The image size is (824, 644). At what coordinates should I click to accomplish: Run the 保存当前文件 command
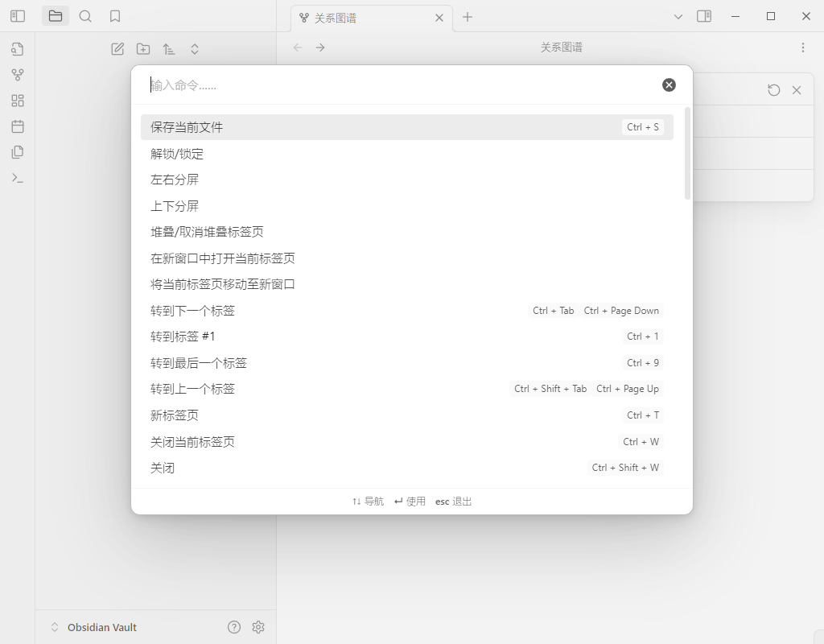pyautogui.click(x=402, y=126)
